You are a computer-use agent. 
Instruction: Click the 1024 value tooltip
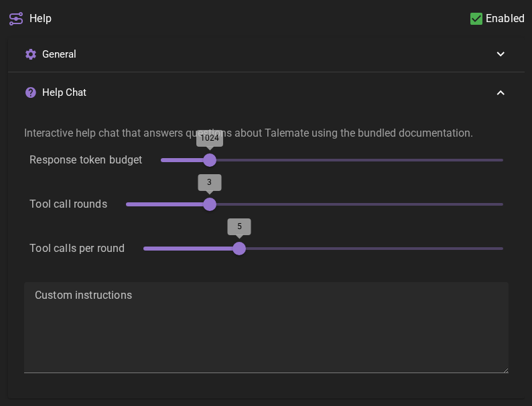coord(210,138)
